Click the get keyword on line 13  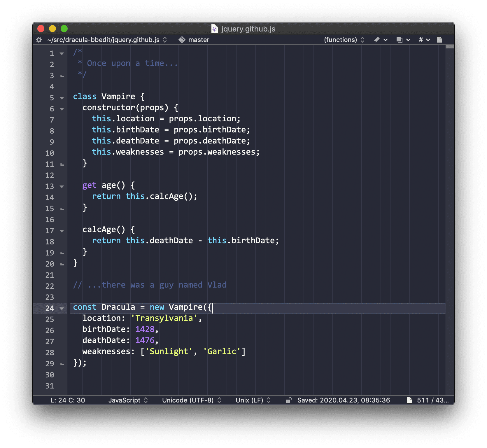89,185
